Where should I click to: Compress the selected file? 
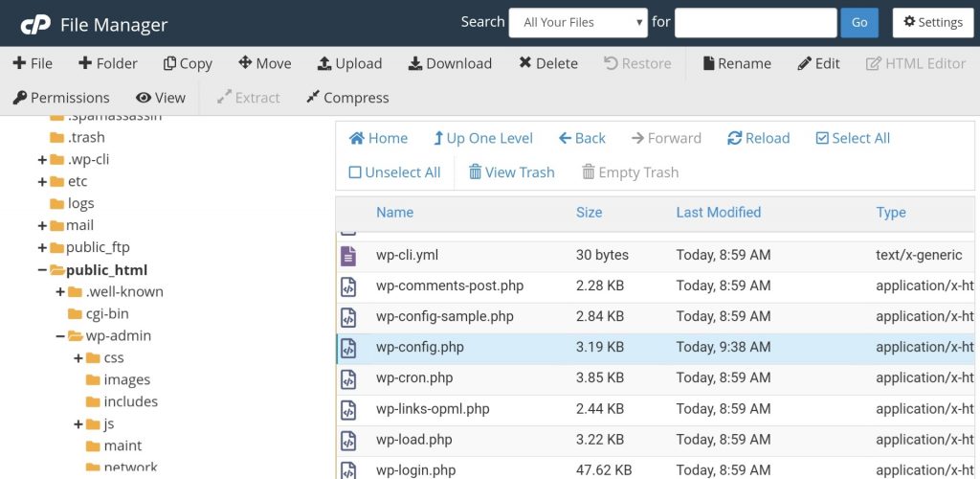coord(347,98)
